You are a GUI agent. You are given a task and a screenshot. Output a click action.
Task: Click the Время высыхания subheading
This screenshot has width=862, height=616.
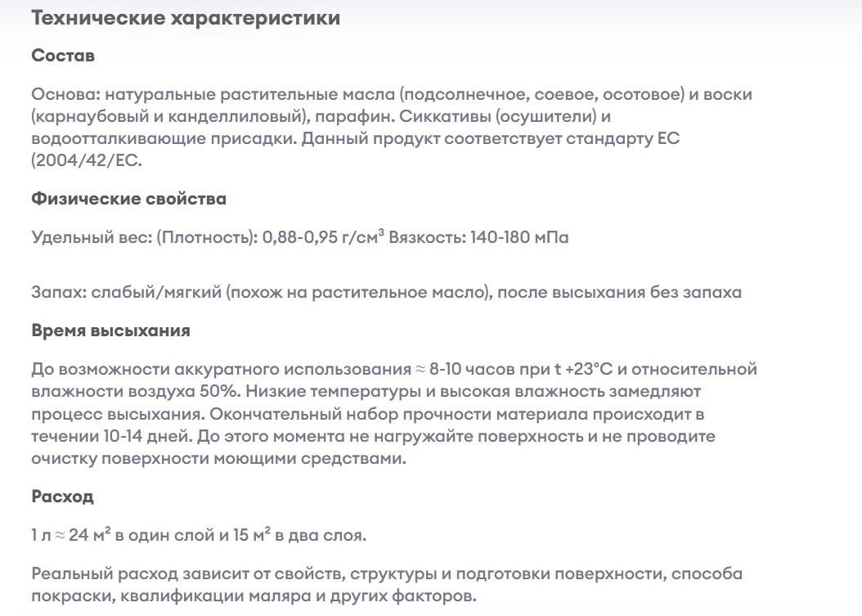110,330
